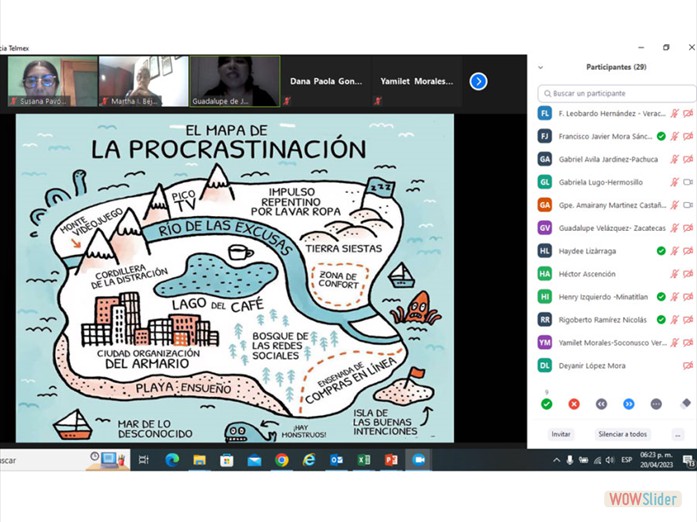Click the shared procrastination map slide
697x522 pixels.
click(235, 278)
